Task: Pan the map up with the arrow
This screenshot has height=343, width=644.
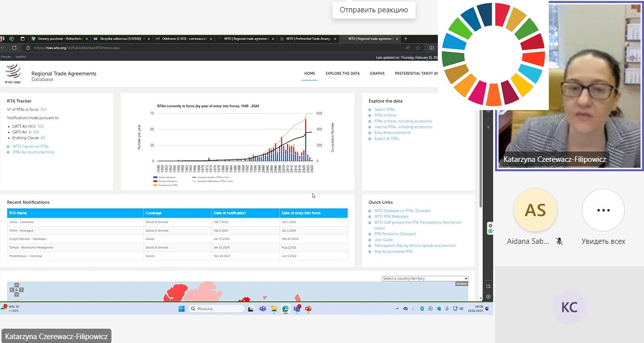Action: click(16, 285)
